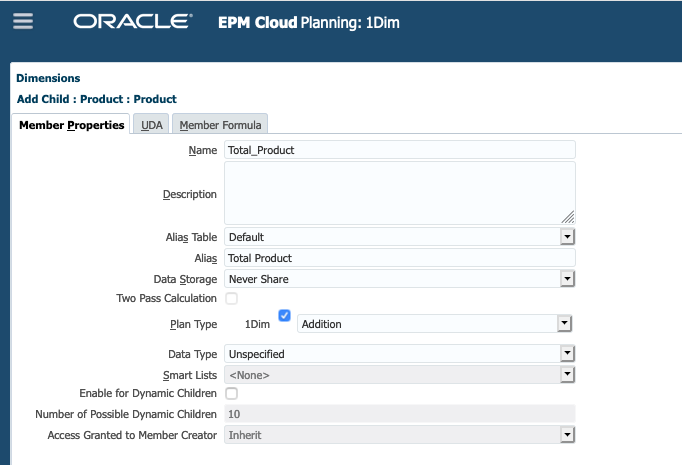The width and height of the screenshot is (682, 465).
Task: Click the Name field containing Total_Product
Action: [400, 150]
